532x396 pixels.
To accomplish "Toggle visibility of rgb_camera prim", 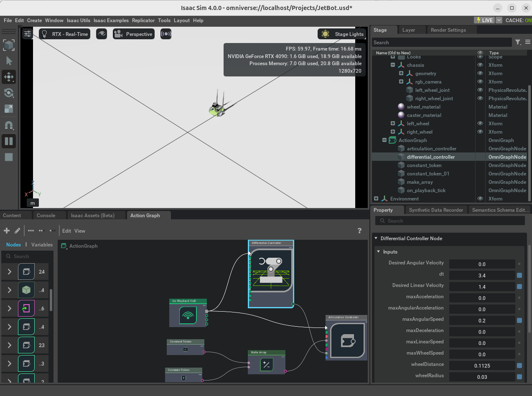I will [x=480, y=82].
